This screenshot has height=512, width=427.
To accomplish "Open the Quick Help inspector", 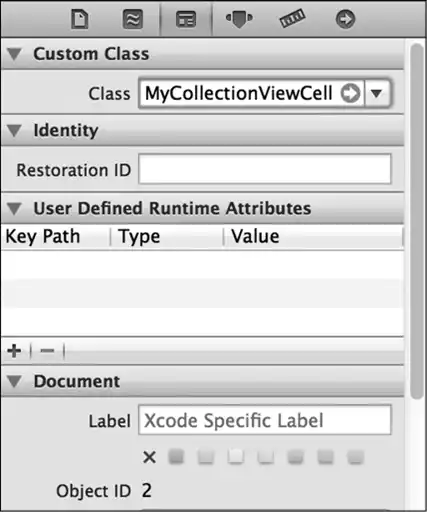I will [133, 19].
